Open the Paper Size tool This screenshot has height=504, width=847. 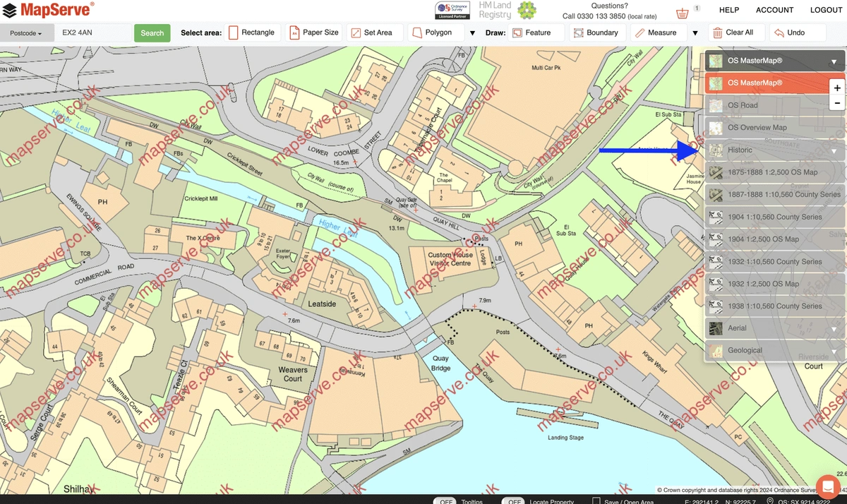click(x=313, y=32)
